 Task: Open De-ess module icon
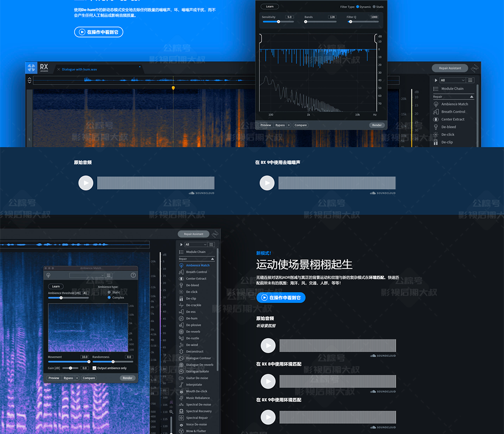pyautogui.click(x=181, y=312)
